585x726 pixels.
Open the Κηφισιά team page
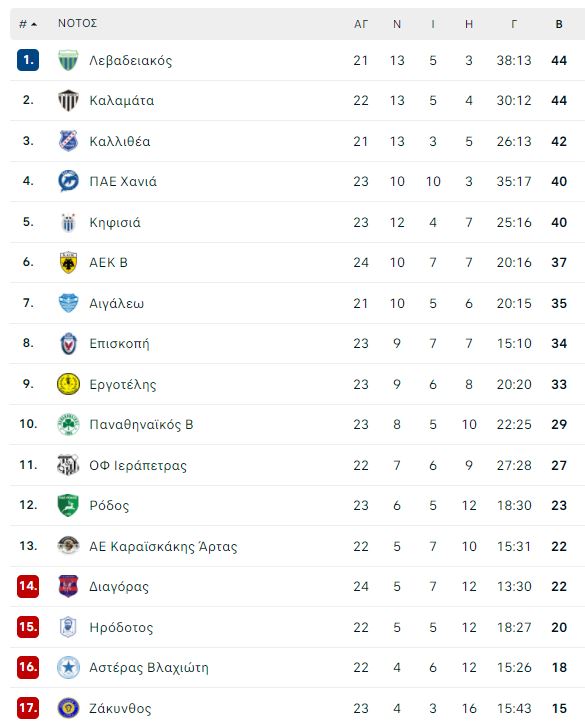[x=115, y=223]
